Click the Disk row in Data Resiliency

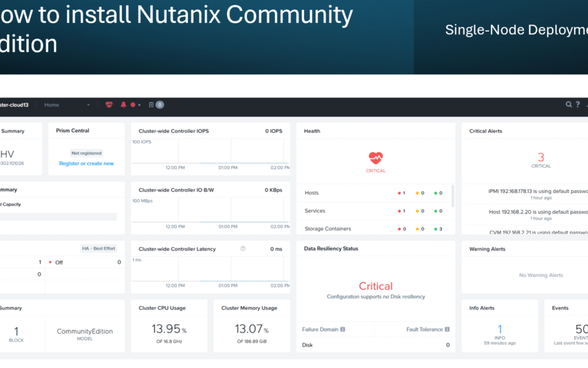click(x=376, y=345)
